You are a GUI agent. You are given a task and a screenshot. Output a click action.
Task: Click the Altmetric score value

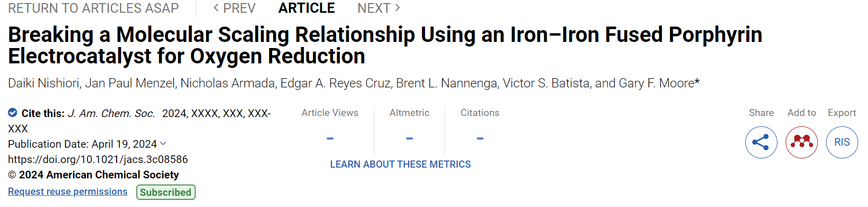tap(410, 139)
